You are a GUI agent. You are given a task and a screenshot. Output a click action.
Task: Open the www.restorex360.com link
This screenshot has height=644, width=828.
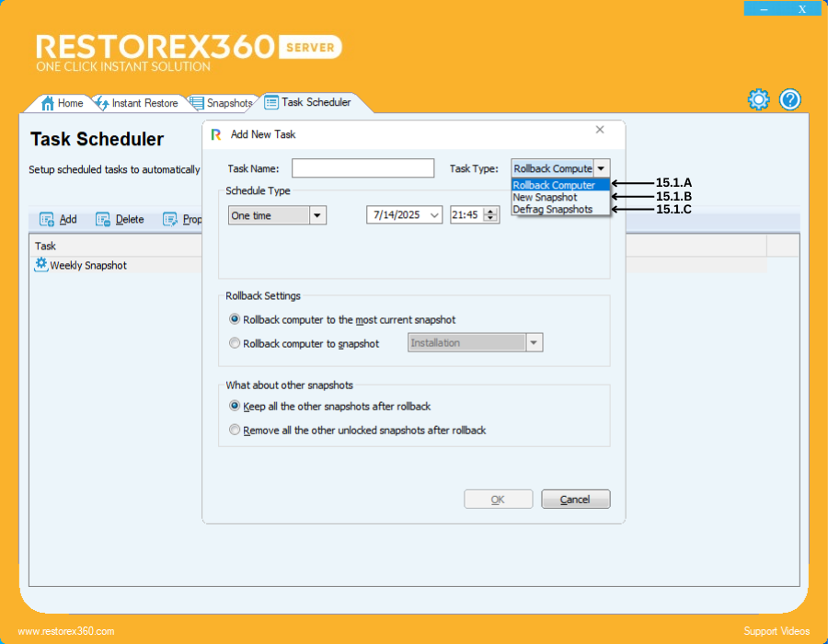[x=66, y=631]
